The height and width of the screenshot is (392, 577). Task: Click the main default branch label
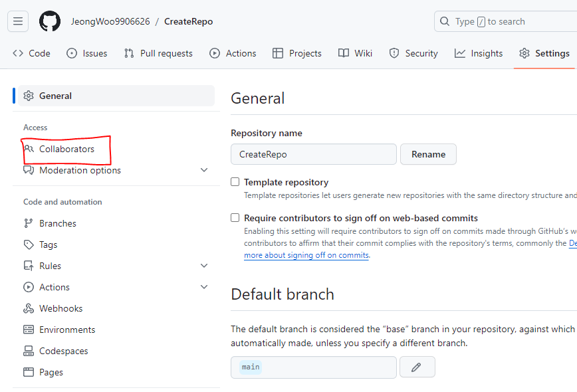pyautogui.click(x=251, y=367)
